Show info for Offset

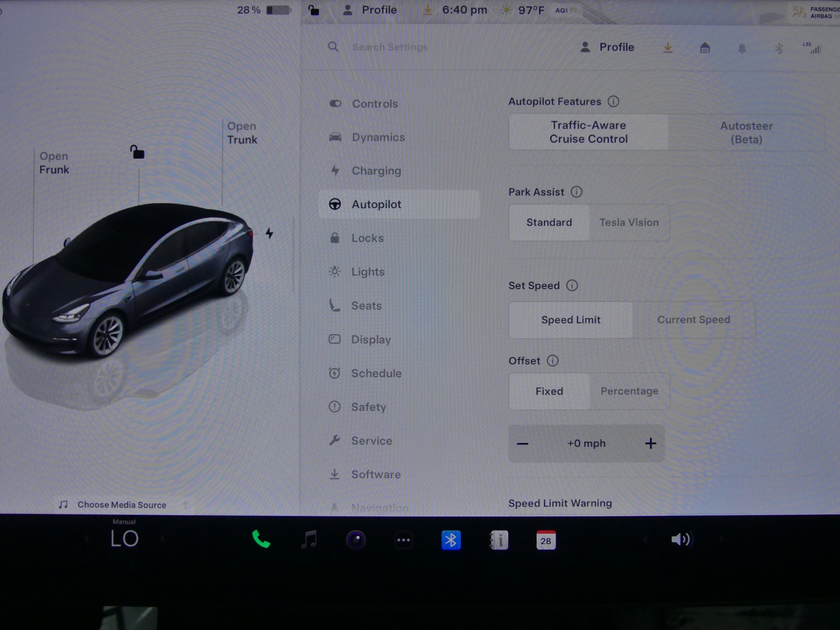552,360
